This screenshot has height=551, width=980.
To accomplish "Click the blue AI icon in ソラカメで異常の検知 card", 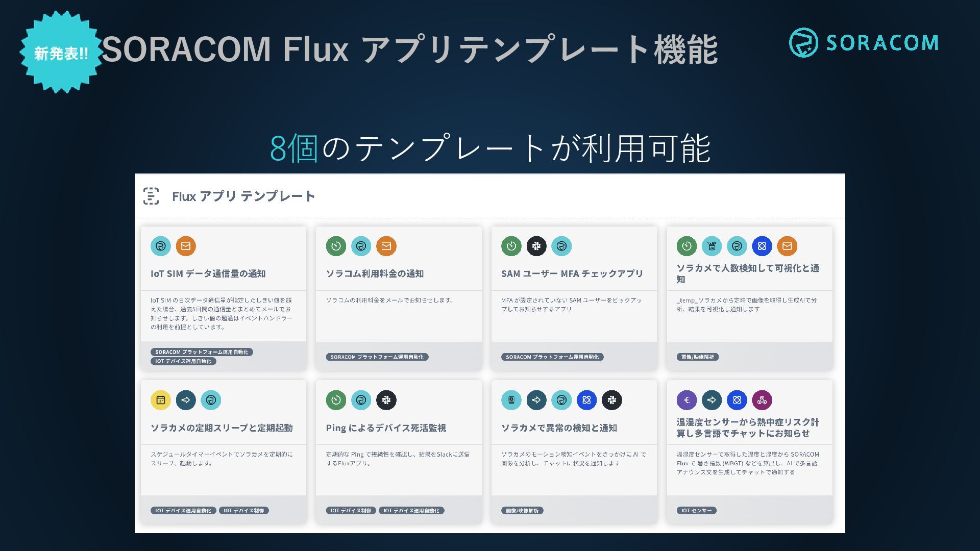I will [x=586, y=400].
